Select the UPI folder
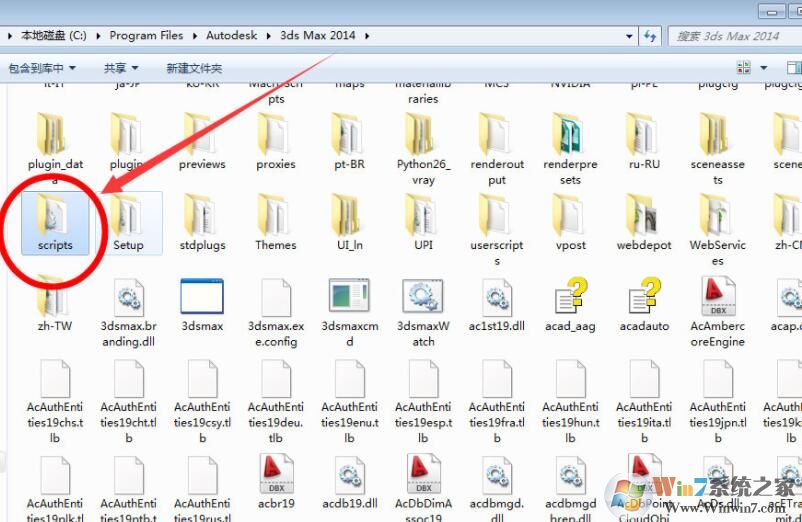802x522 pixels. [x=423, y=223]
